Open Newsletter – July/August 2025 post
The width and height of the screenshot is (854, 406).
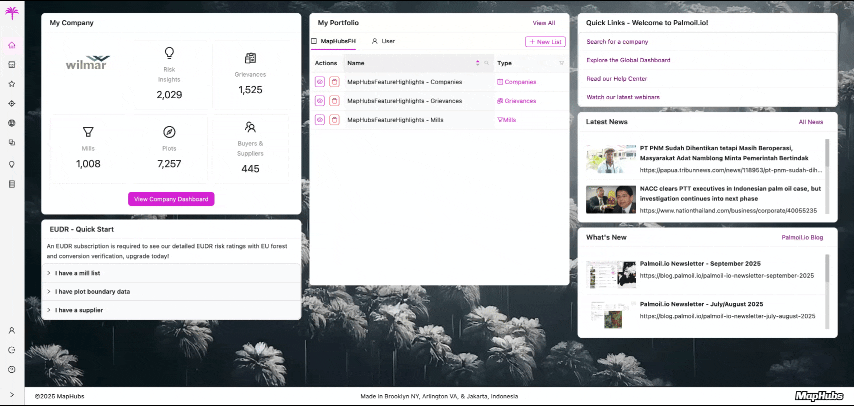click(x=701, y=304)
